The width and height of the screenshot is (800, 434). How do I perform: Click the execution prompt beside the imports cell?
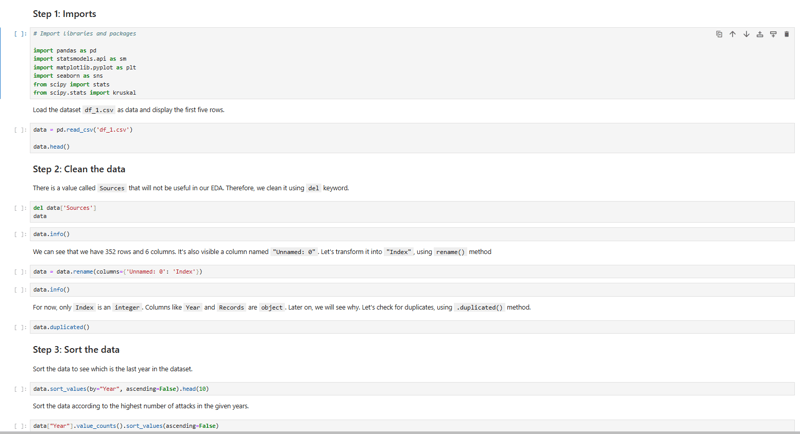coord(20,34)
